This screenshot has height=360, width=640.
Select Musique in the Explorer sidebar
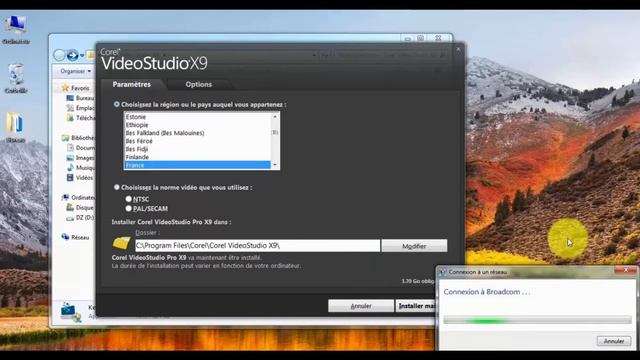85,168
